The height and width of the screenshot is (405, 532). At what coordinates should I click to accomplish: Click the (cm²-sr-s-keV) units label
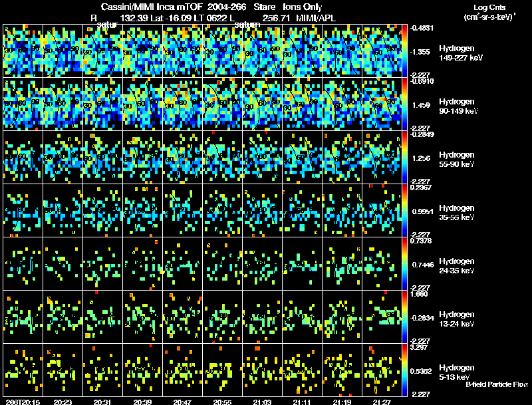click(489, 17)
